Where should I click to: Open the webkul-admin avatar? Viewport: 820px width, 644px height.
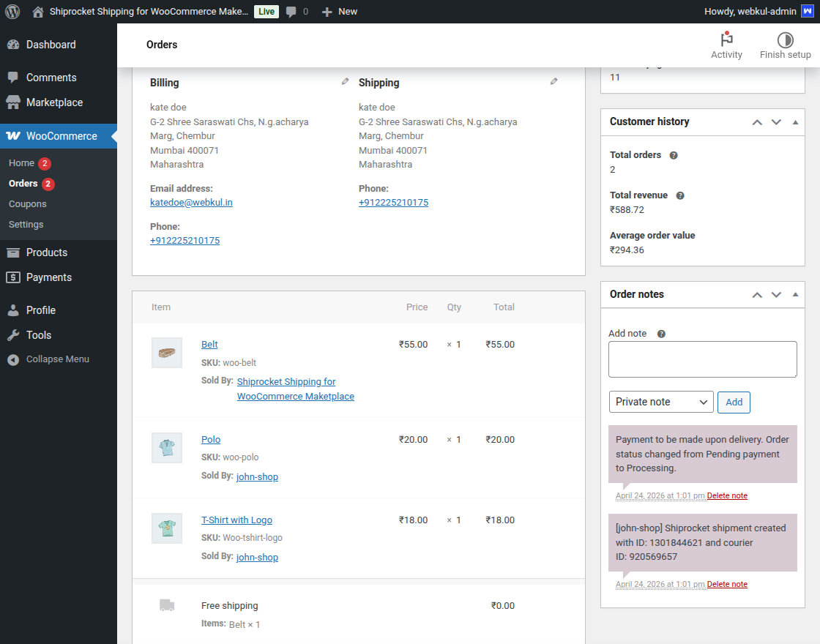click(x=808, y=11)
